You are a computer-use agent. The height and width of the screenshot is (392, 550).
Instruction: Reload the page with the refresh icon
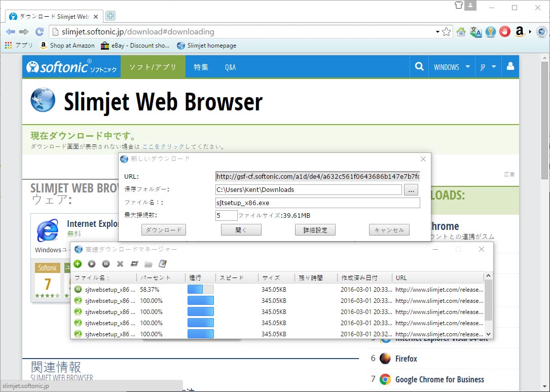point(40,32)
